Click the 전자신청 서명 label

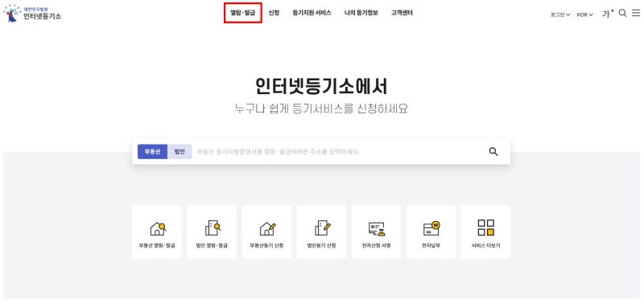376,246
